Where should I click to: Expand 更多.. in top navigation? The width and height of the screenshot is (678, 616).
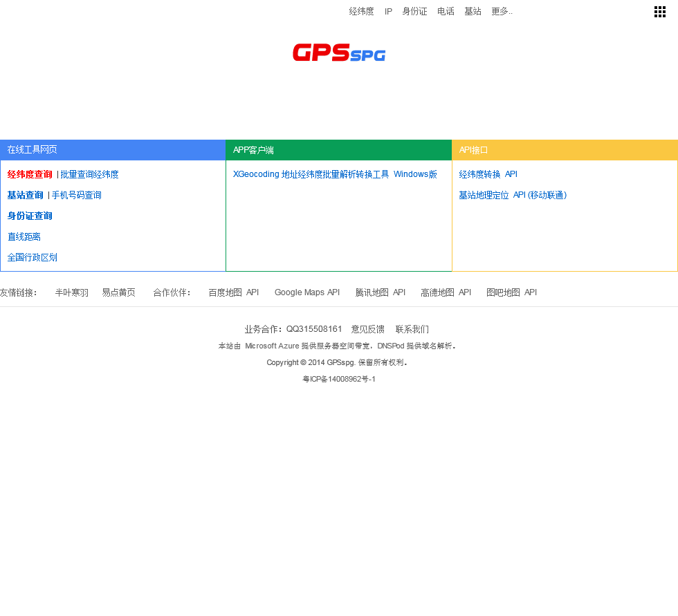(x=502, y=11)
